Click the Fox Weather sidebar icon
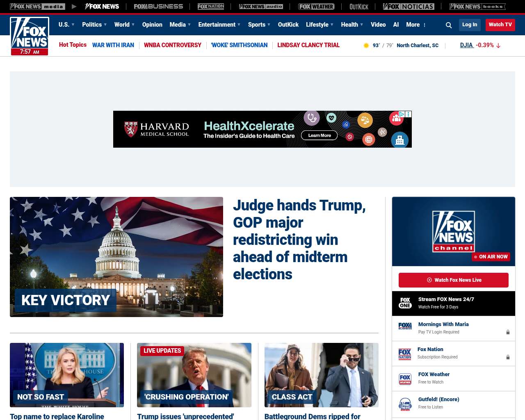This screenshot has height=420, width=525. tap(405, 379)
